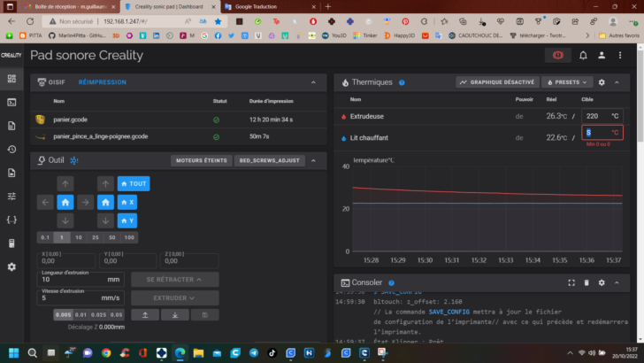
Task: Expand the console to fullscreen
Action: 571,282
